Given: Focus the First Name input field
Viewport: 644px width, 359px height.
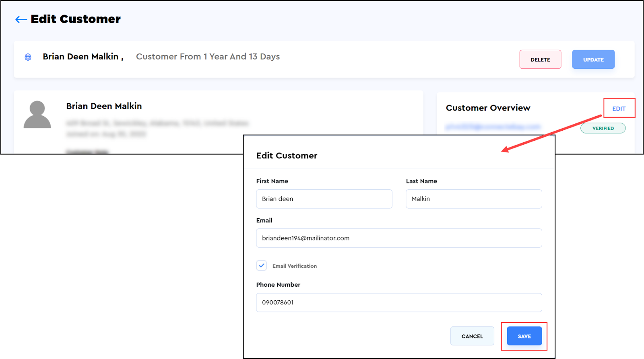Looking at the screenshot, I should [324, 199].
